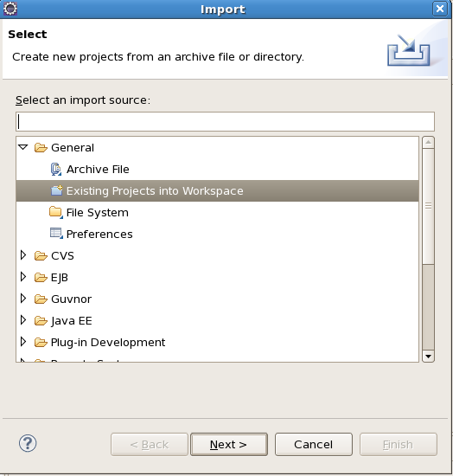Open the help question mark icon
453x476 pixels.
[28, 443]
